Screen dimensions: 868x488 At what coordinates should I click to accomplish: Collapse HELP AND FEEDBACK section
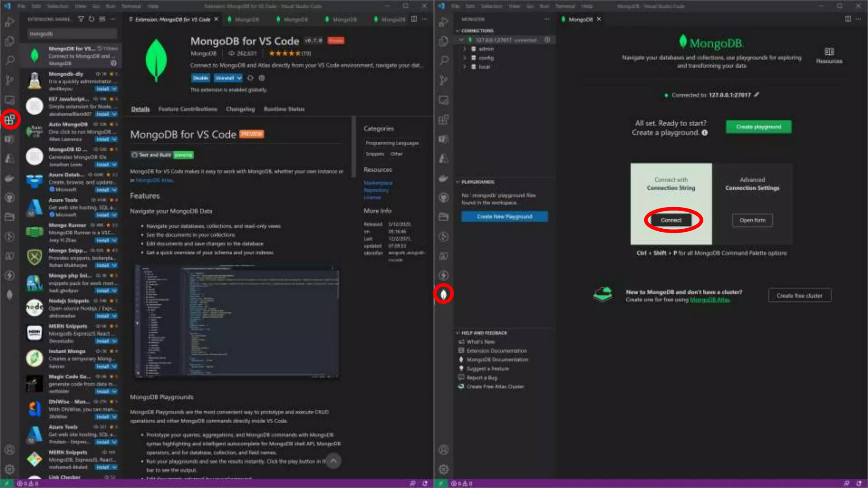click(x=458, y=333)
